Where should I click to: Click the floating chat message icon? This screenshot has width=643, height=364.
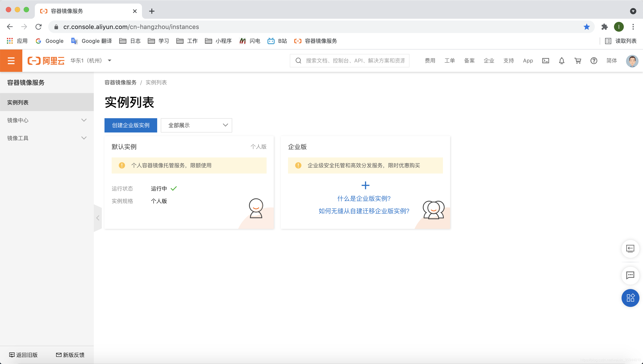point(630,275)
